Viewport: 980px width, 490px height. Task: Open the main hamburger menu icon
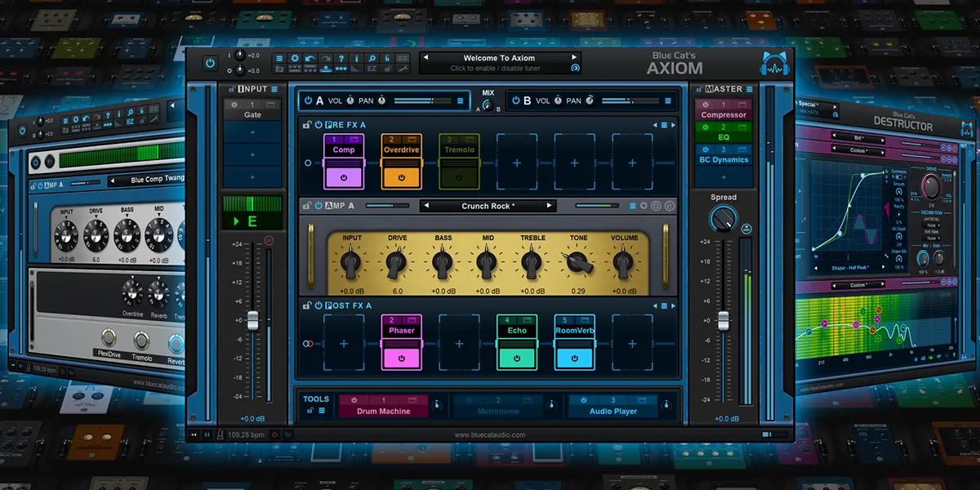coord(279,57)
